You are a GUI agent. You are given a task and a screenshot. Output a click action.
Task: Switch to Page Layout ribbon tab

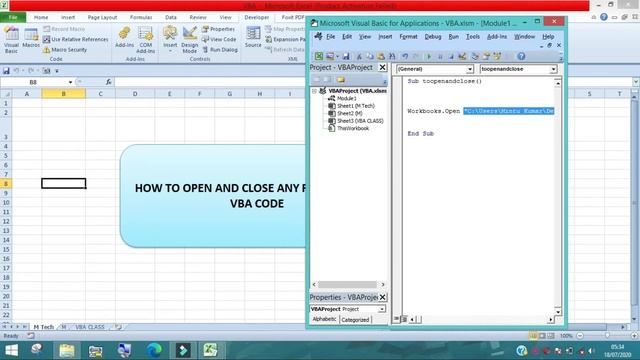[102, 18]
